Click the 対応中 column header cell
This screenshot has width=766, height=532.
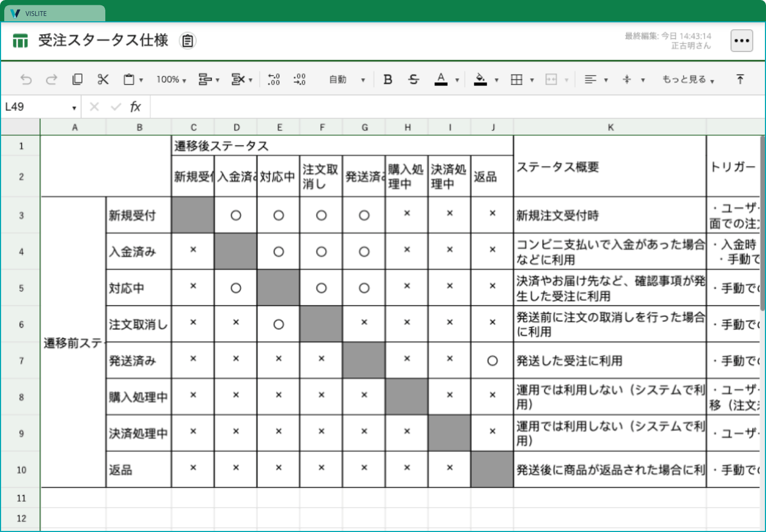(x=278, y=177)
